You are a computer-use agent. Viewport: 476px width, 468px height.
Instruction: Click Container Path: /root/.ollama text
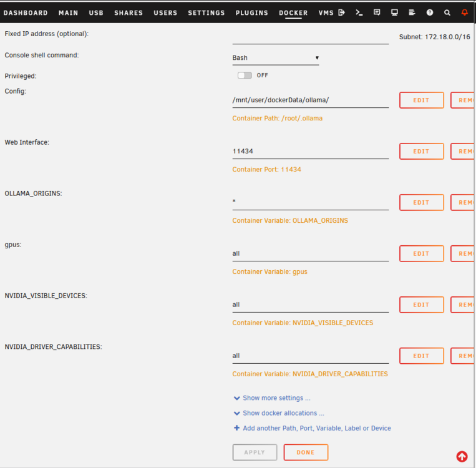(277, 119)
